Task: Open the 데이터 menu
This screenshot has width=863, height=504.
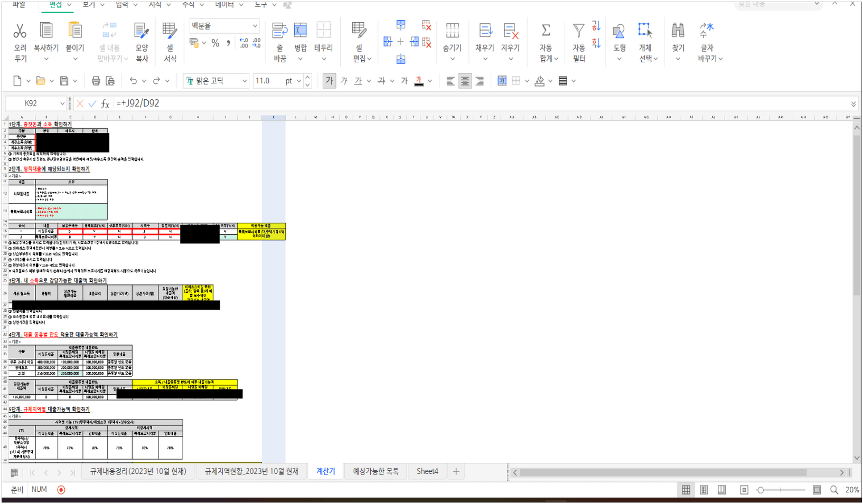Action: [x=224, y=4]
